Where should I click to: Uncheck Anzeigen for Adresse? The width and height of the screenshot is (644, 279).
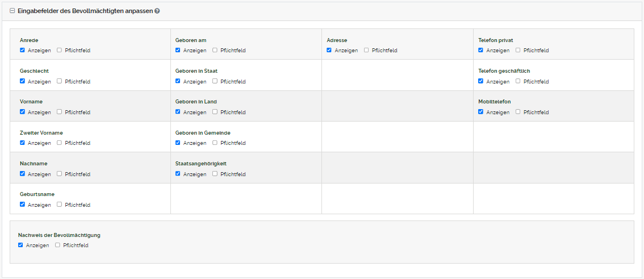coord(329,50)
